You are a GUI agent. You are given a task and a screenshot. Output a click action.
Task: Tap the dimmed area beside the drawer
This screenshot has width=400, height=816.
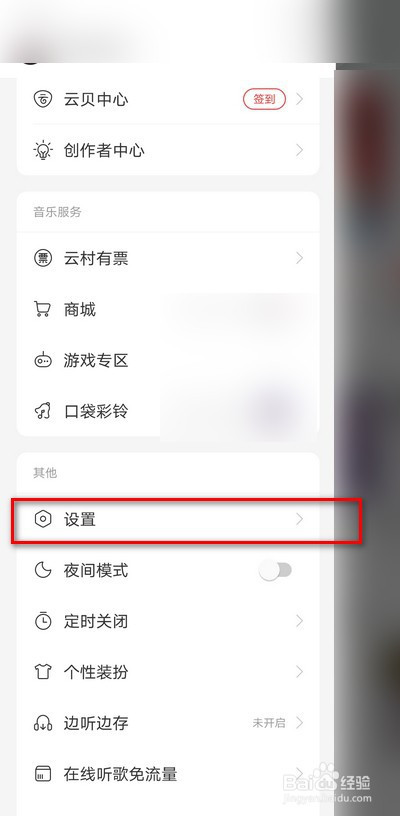pos(367,416)
